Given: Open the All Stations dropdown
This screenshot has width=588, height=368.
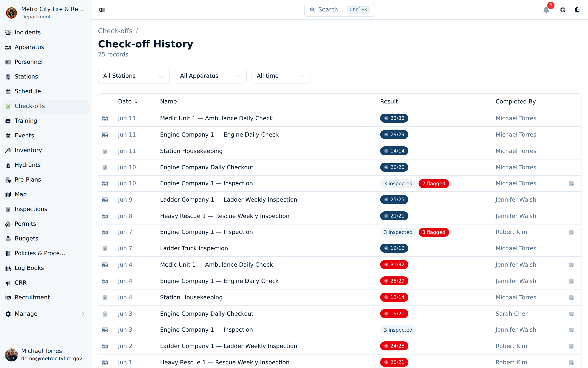Looking at the screenshot, I should 134,76.
